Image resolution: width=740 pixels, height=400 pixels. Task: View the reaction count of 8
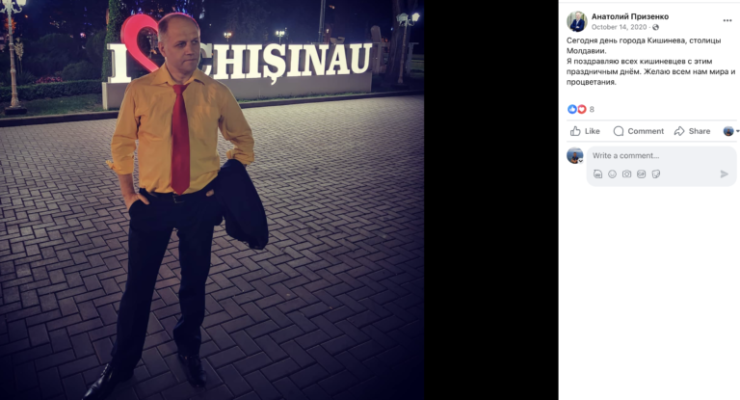[592, 109]
